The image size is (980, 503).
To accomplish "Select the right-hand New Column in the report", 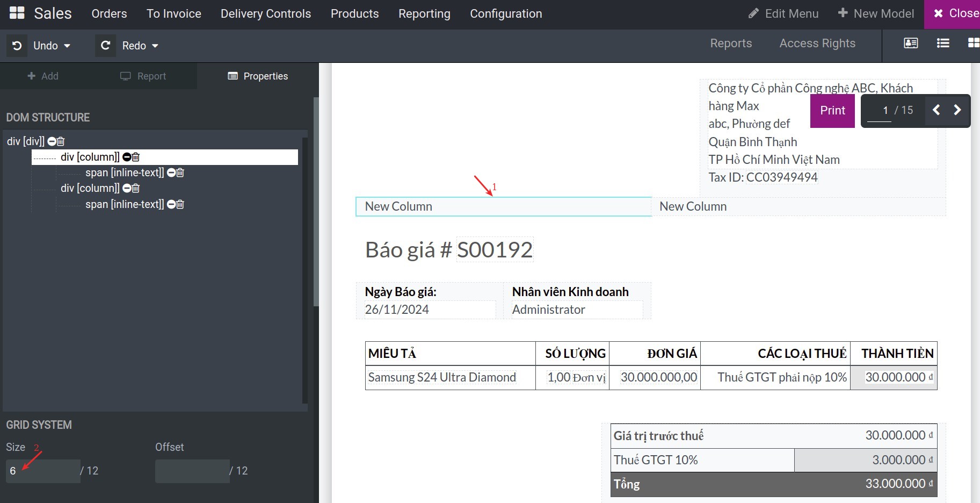I will pyautogui.click(x=798, y=207).
